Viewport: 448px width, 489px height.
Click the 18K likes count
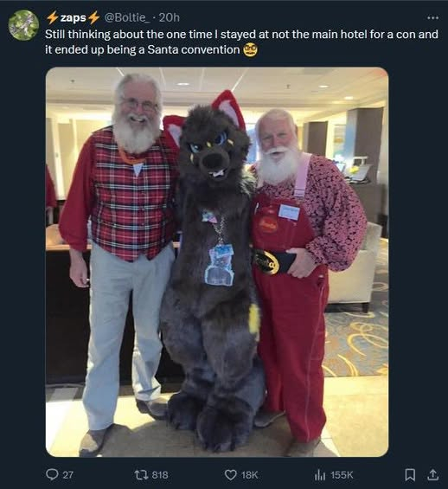point(250,475)
